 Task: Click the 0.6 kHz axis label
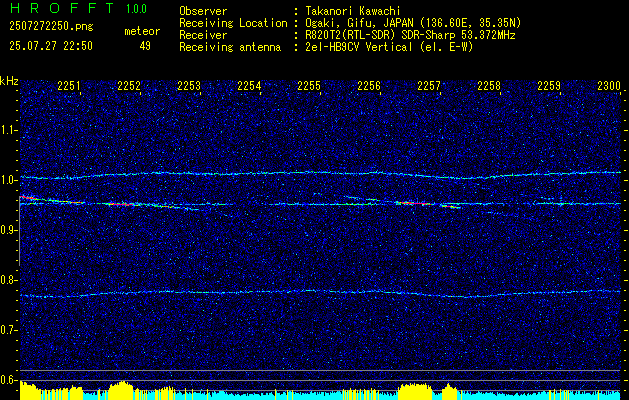[x=9, y=380]
